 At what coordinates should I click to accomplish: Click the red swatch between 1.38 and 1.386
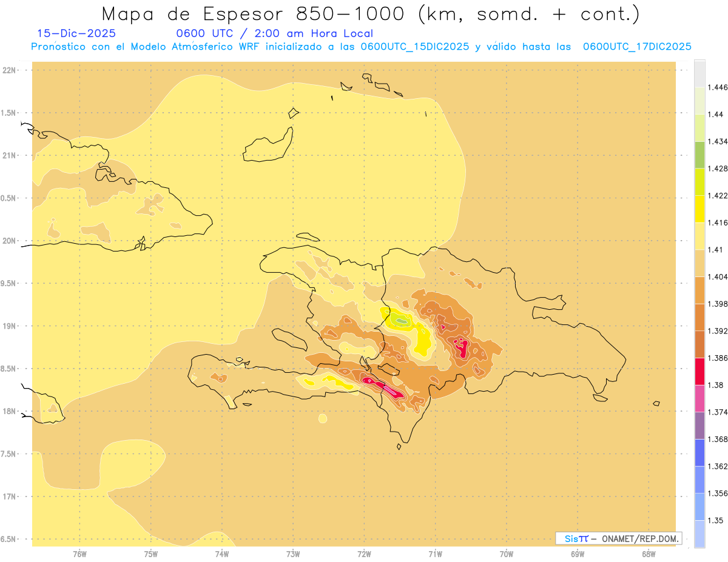[x=699, y=371]
